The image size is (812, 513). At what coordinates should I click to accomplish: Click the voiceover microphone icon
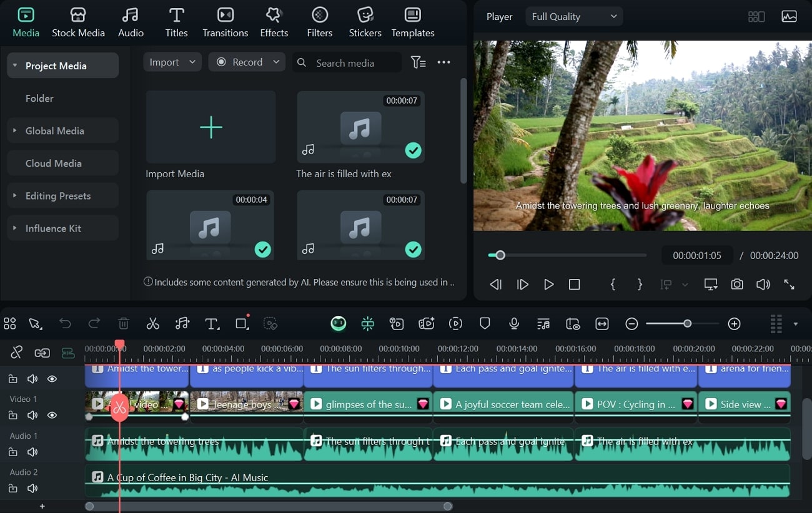514,323
